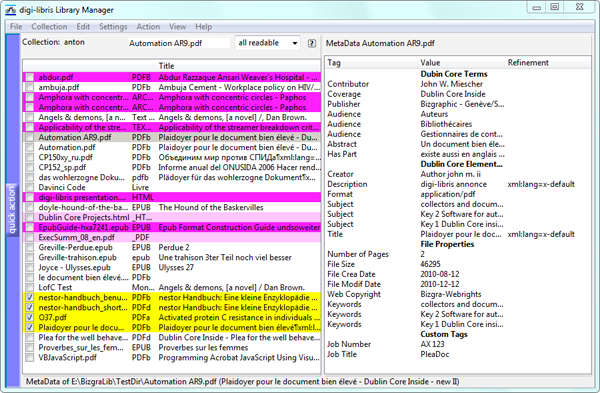Screen dimensions: 600x393
Task: Select the digi-libris presentation... HTML row
Action: tap(171, 197)
